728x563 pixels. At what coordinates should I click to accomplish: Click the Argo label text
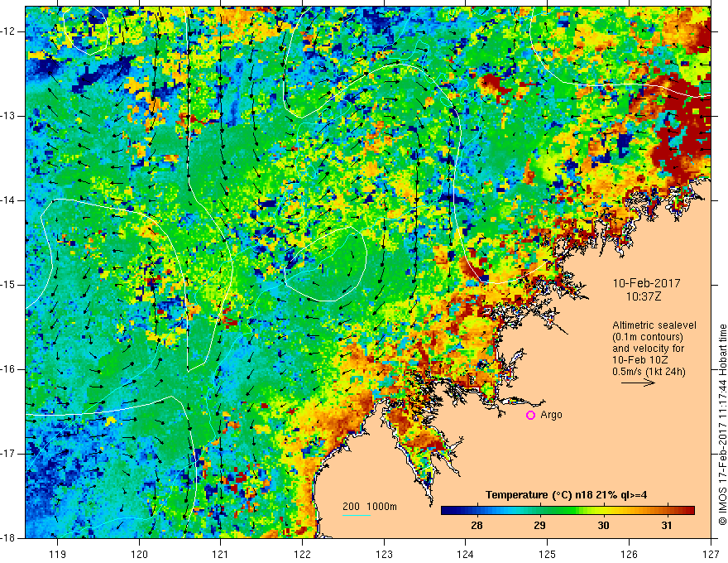pos(551,415)
